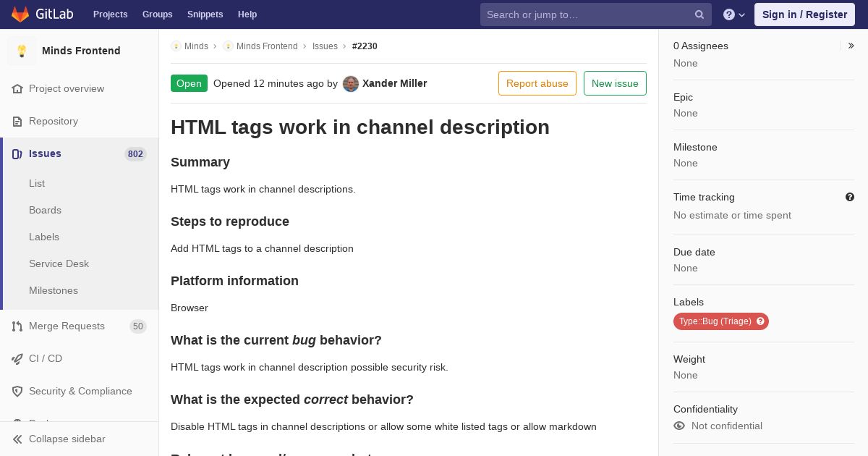
Task: Click the Minds breadcrumb avatar icon
Action: tap(176, 46)
